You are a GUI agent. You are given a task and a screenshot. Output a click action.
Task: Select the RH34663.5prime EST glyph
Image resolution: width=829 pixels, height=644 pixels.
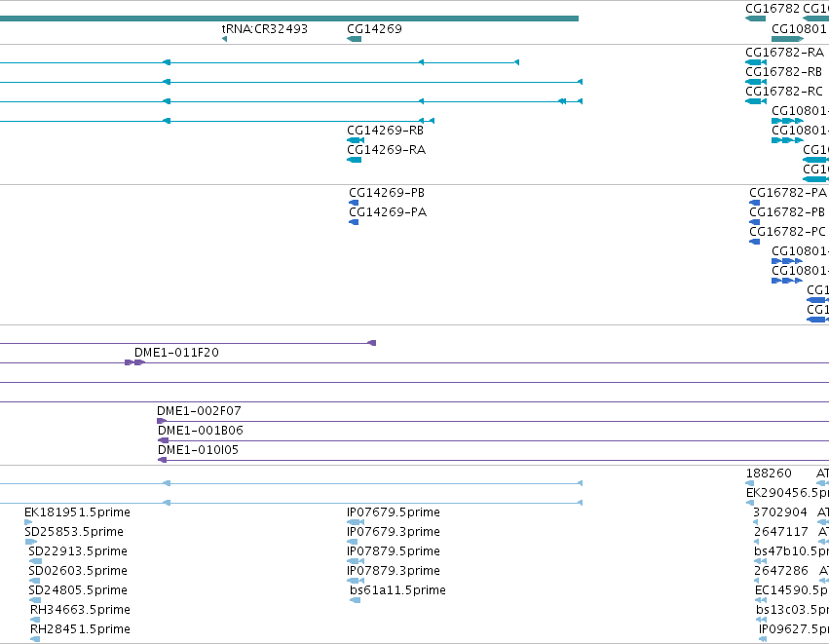click(x=35, y=620)
